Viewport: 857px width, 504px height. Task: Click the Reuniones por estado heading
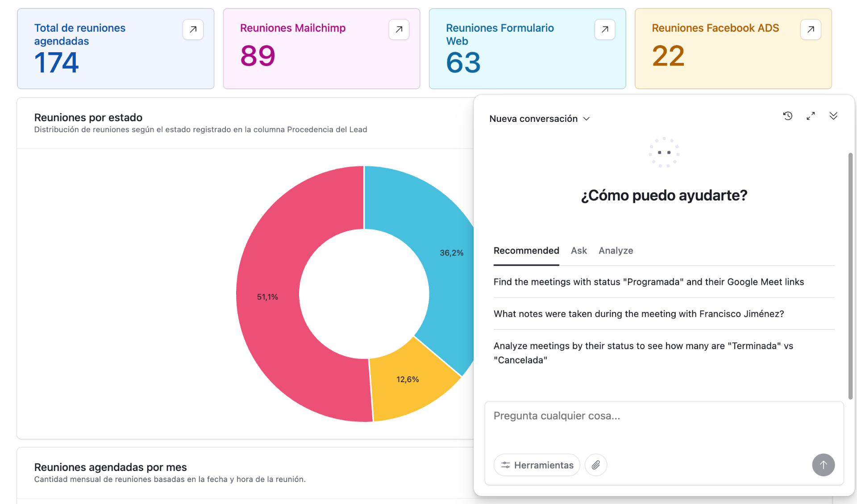coord(88,117)
